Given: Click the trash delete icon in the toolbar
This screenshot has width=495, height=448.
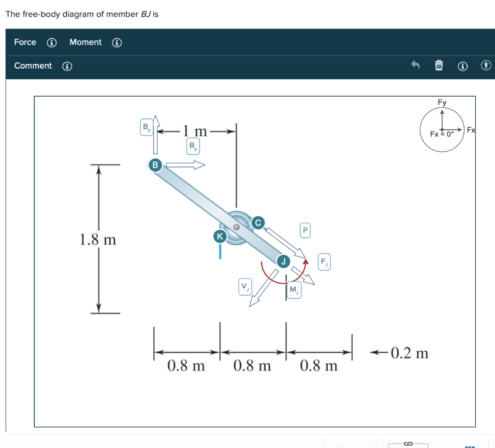Looking at the screenshot, I should (439, 65).
